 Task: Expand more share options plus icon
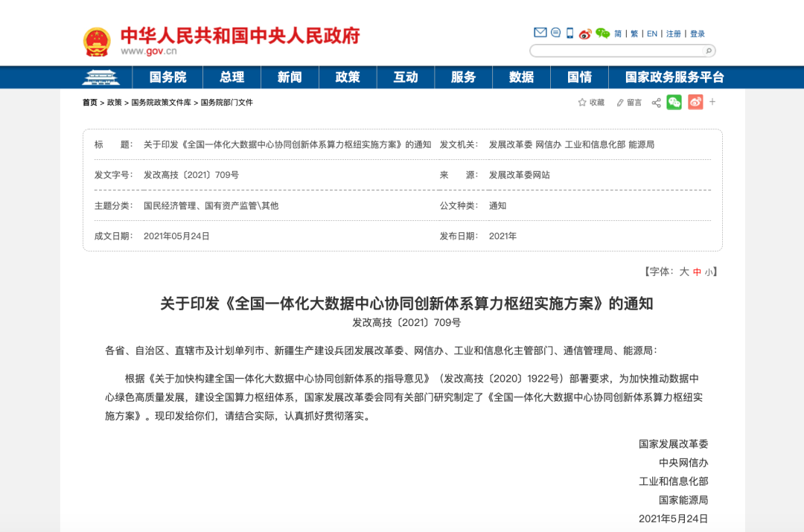tap(712, 102)
